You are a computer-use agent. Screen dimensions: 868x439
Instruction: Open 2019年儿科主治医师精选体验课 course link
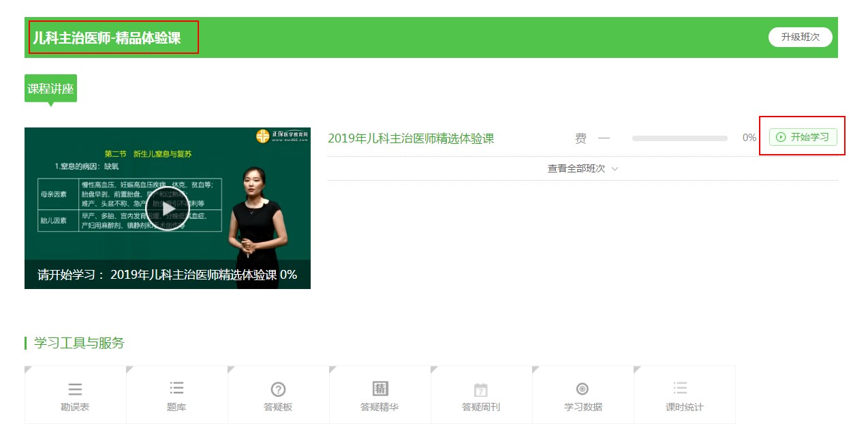point(411,138)
